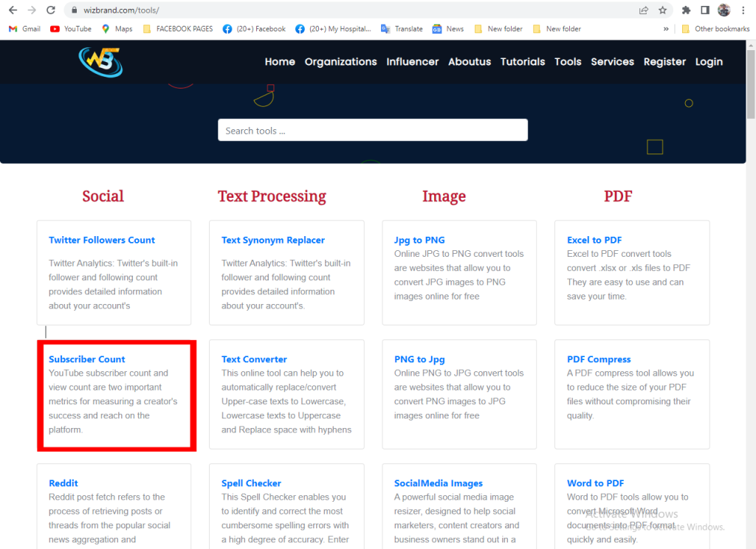Click the WizBrand logo icon

pyautogui.click(x=100, y=62)
